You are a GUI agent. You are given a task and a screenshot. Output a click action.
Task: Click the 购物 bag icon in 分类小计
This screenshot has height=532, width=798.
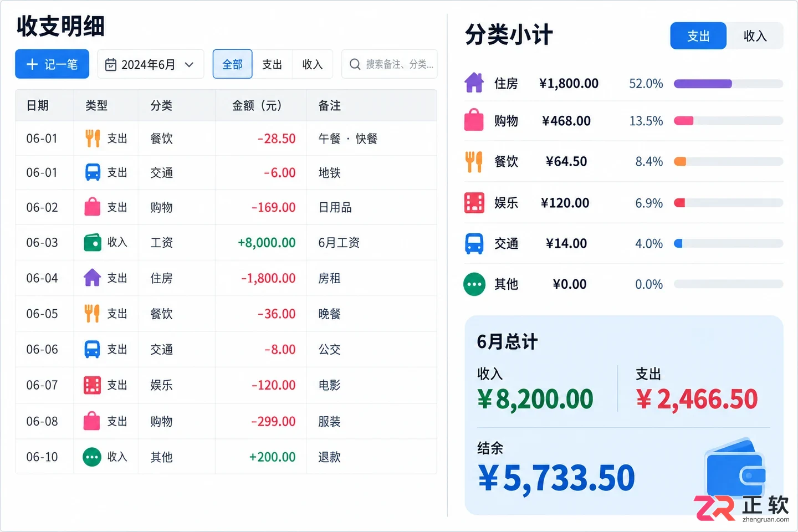click(474, 120)
